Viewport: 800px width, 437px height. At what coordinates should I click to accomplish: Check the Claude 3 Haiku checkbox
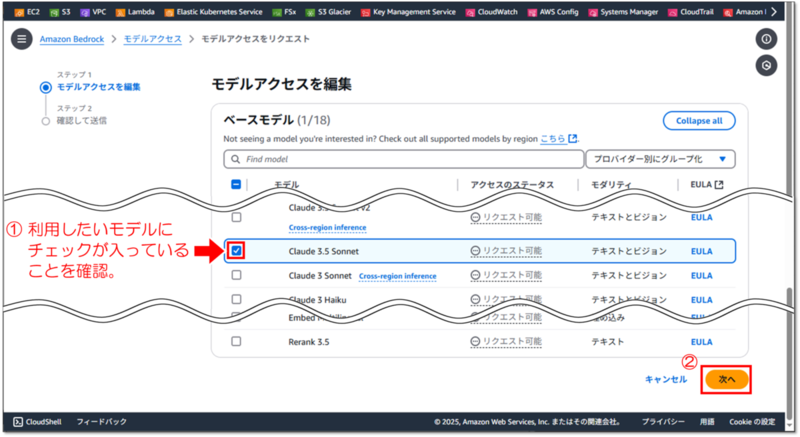coord(236,299)
